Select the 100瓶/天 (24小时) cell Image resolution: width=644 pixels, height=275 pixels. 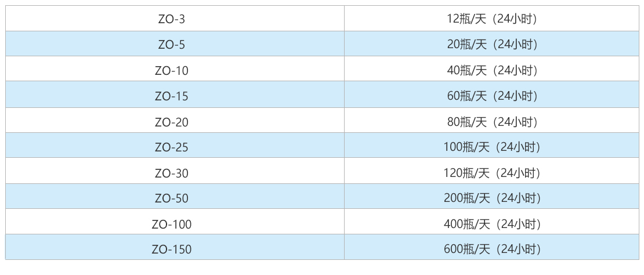click(491, 147)
